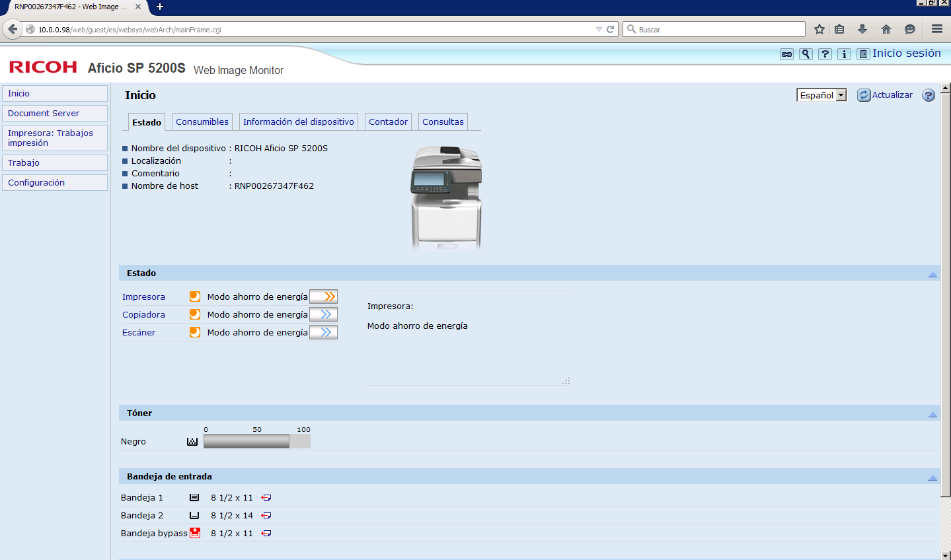Click the orientation icon for Bandeja 2

coord(266,515)
